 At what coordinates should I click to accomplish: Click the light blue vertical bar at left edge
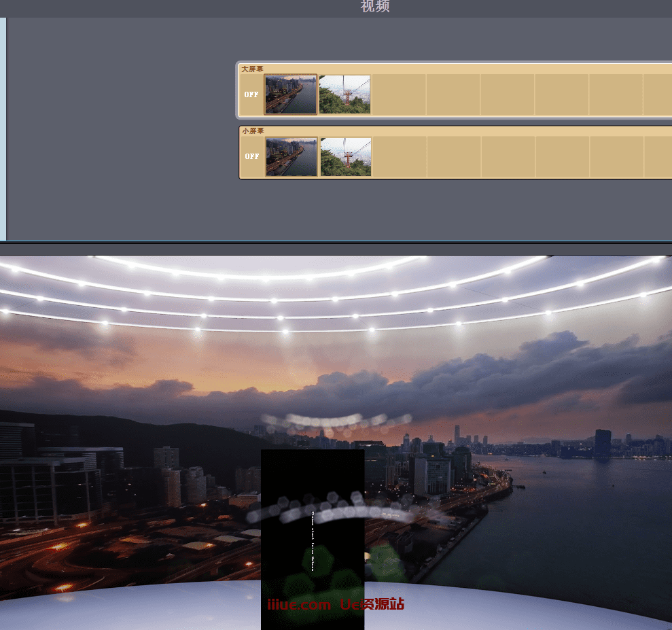3,129
